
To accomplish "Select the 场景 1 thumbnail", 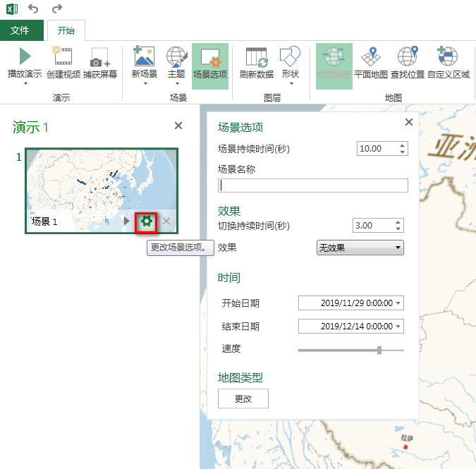I will coord(102,190).
